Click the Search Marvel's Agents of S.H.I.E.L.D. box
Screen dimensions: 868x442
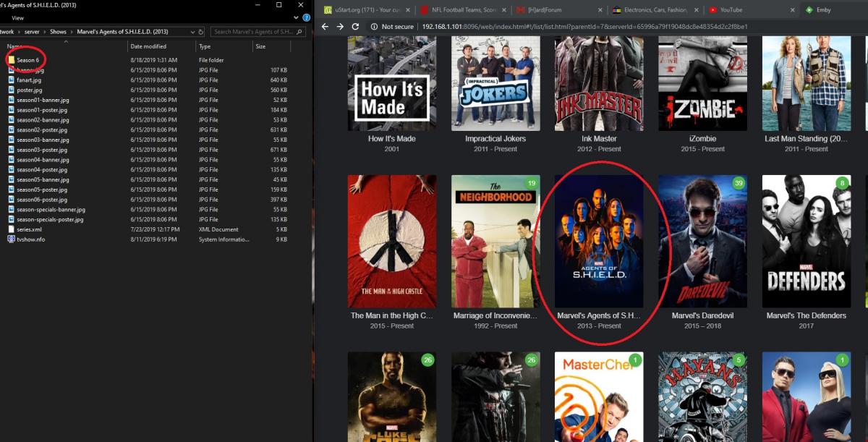click(x=255, y=32)
